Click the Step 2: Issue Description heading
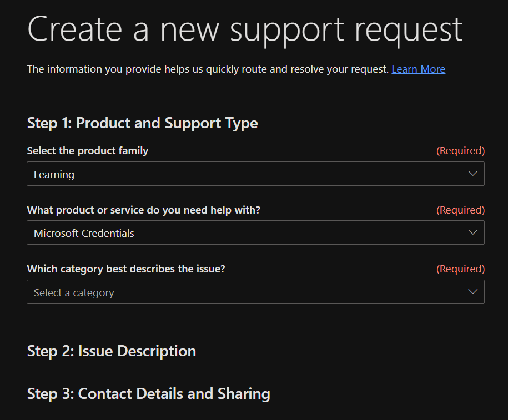 coord(112,351)
